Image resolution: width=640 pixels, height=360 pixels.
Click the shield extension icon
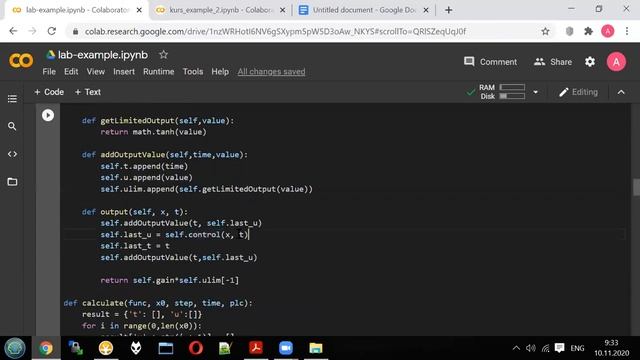click(569, 31)
